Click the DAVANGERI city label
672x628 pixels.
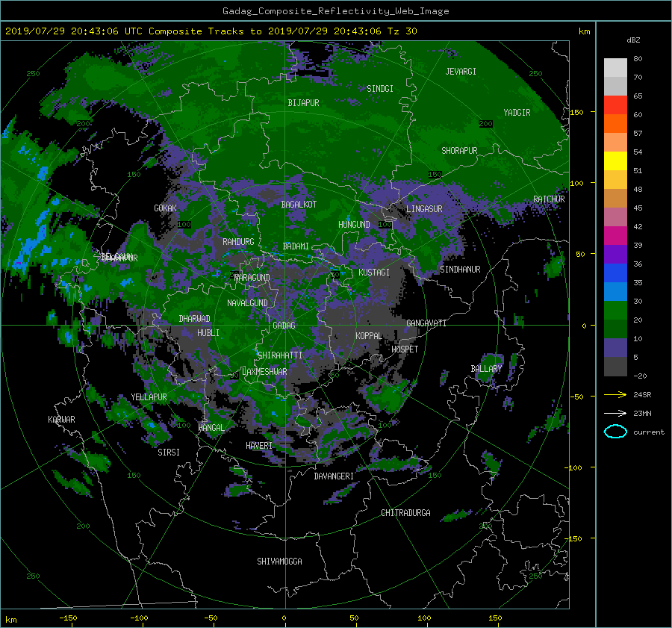334,476
